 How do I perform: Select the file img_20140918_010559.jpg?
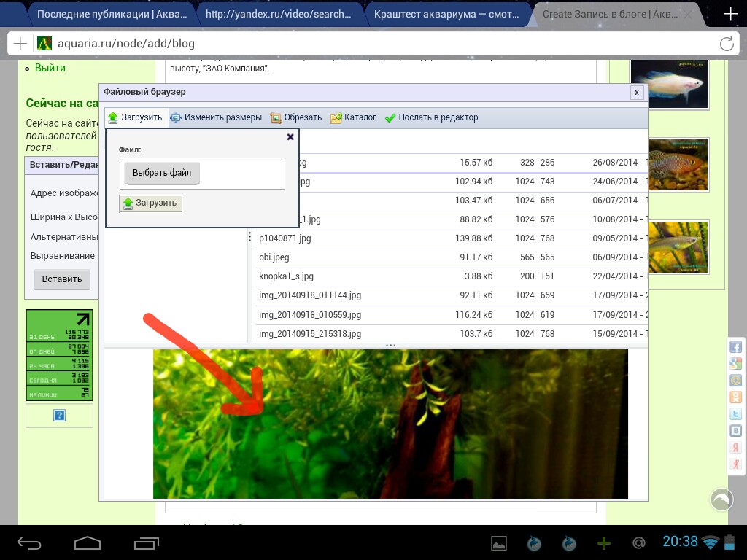click(310, 315)
